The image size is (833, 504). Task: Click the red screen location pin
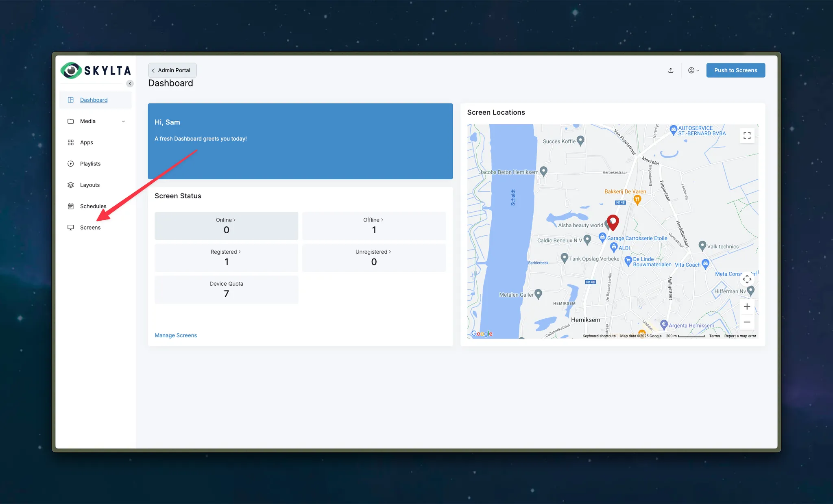(613, 222)
